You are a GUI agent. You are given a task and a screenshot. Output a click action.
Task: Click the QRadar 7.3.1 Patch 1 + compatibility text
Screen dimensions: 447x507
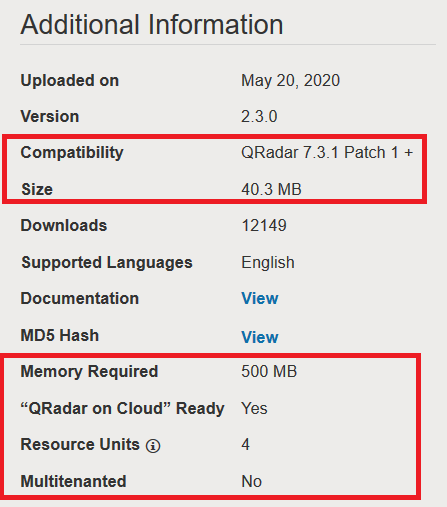point(327,153)
